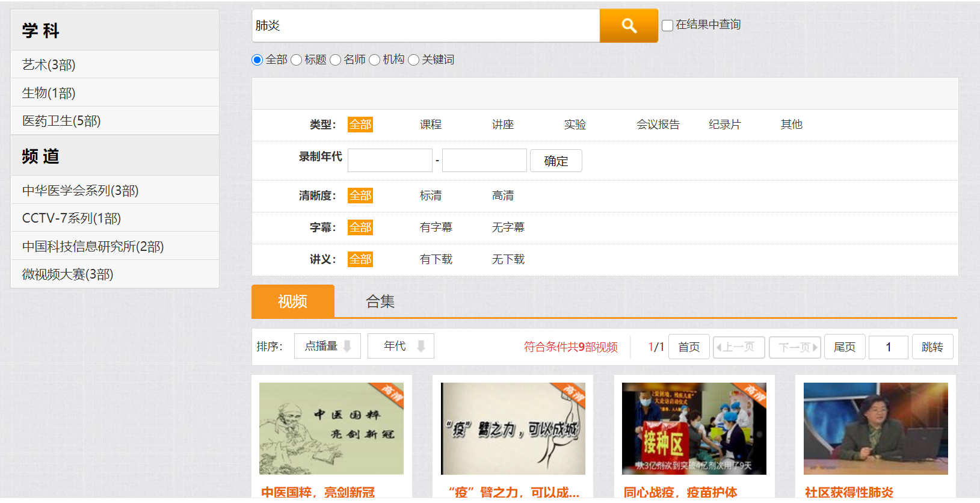980x503 pixels.
Task: Click the 确定 button for recording year
Action: (x=556, y=161)
